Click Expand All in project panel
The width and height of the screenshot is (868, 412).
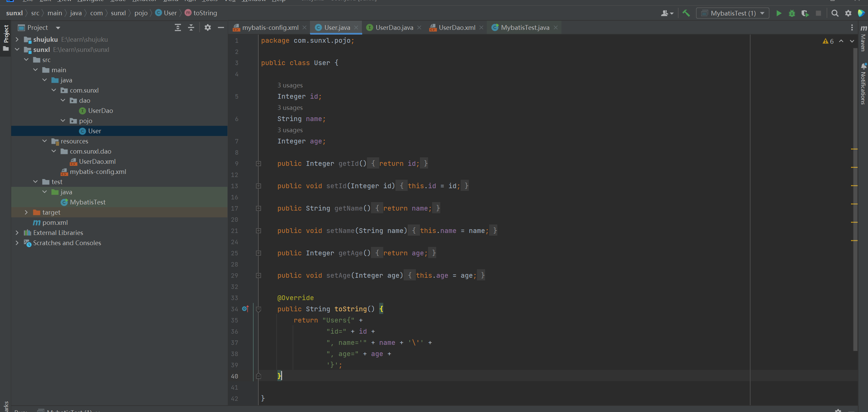click(178, 27)
